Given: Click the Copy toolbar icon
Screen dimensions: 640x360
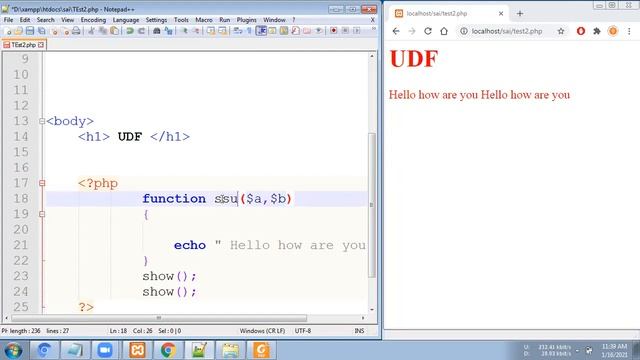Looking at the screenshot, I should click(103, 31).
